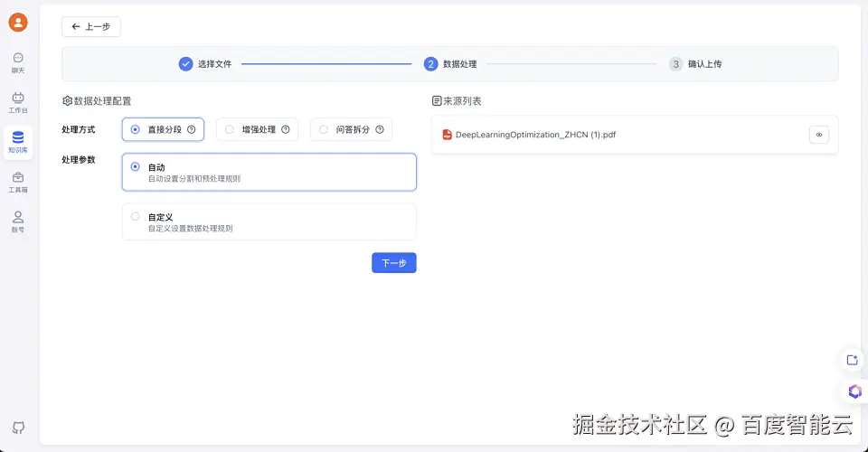The width and height of the screenshot is (868, 452).
Task: Click the floating hexagon assistant icon
Action: 854,391
